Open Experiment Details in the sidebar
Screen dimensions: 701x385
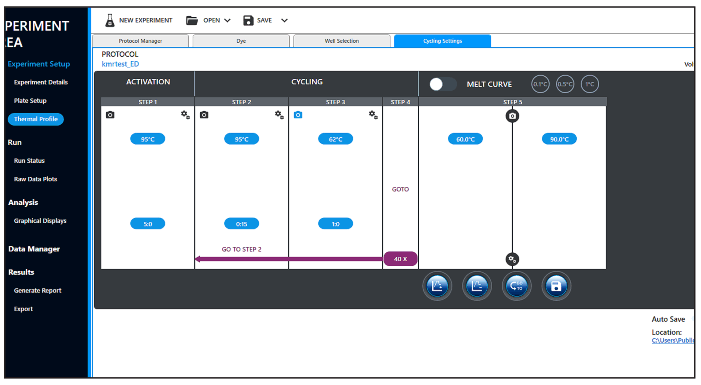[41, 82]
